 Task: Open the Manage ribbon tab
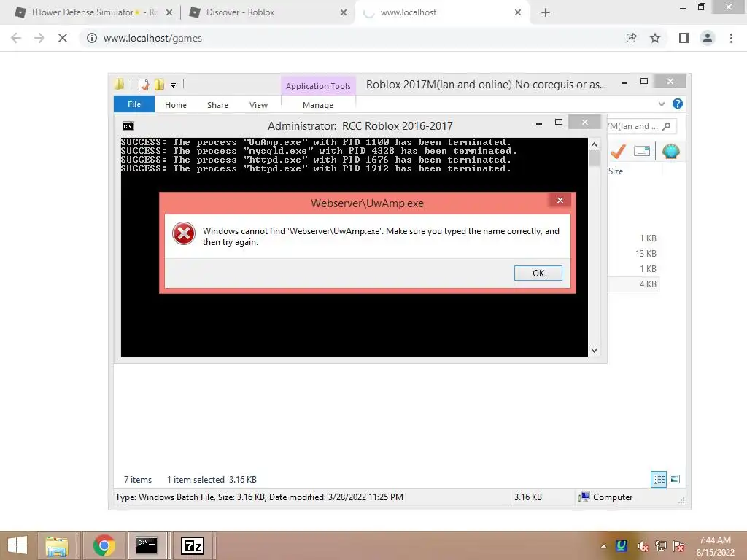click(318, 105)
